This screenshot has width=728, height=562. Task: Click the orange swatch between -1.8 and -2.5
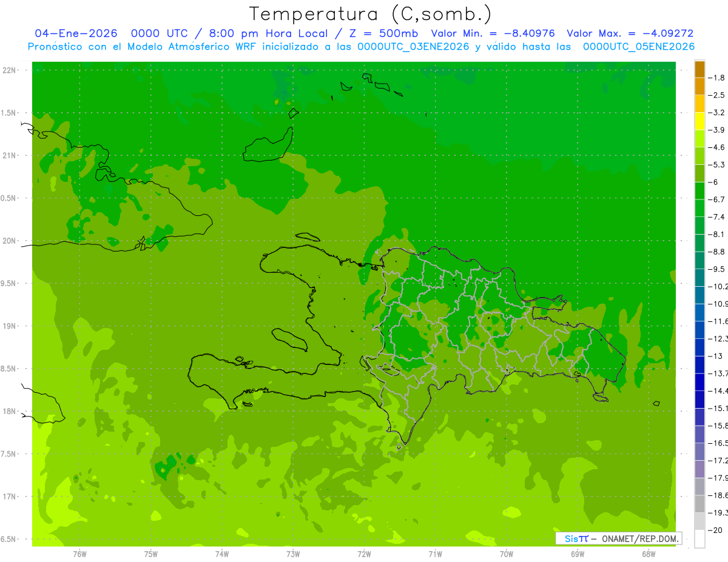[699, 87]
